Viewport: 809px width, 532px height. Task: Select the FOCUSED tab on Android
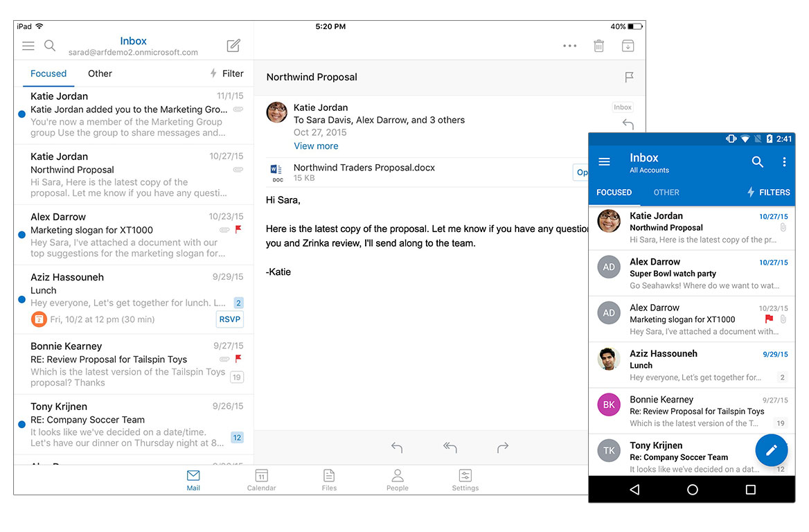615,192
